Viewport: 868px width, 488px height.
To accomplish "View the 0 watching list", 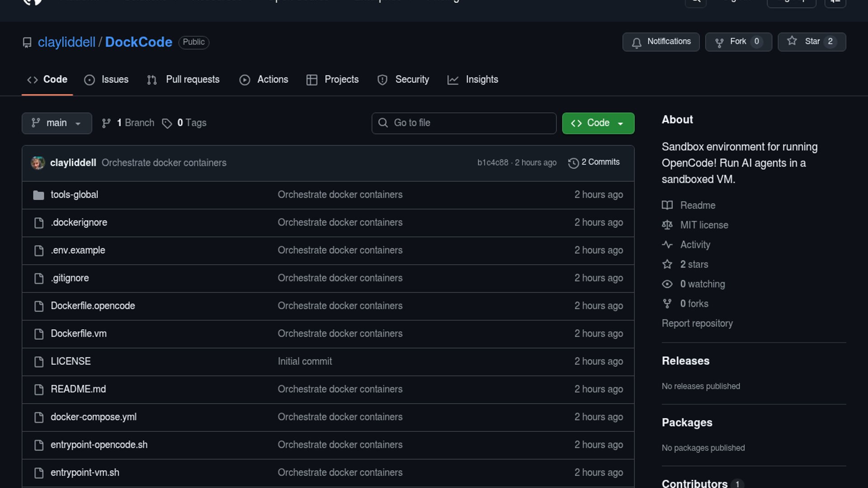I will coord(702,284).
